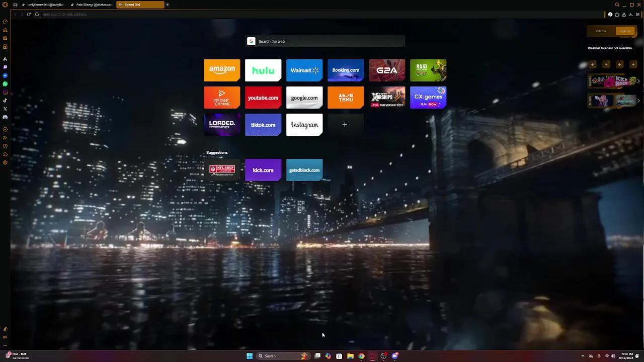644x362 pixels.
Task: Open the X (Twitter) sidebar panel
Action: [x=5, y=109]
